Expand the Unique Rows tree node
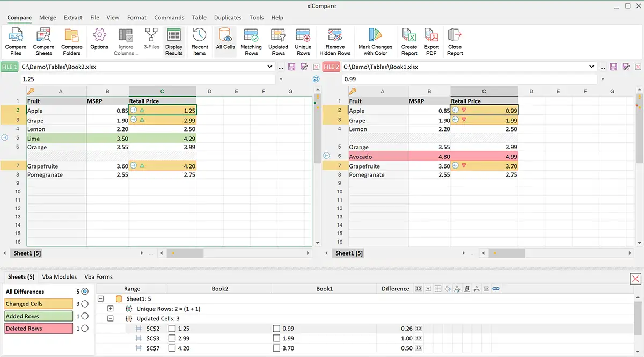The height and width of the screenshot is (357, 644). 111,309
